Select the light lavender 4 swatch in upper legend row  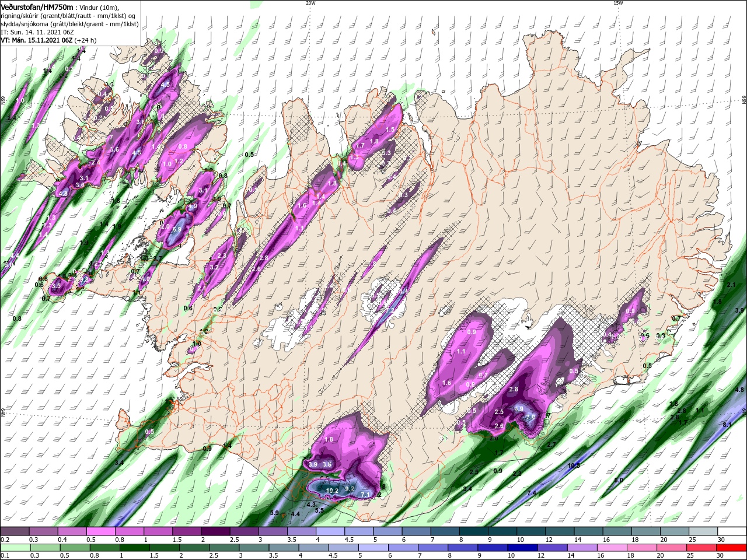(330, 531)
